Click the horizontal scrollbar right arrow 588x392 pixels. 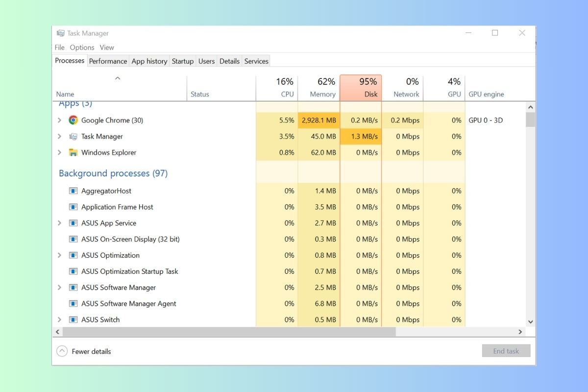click(x=521, y=332)
